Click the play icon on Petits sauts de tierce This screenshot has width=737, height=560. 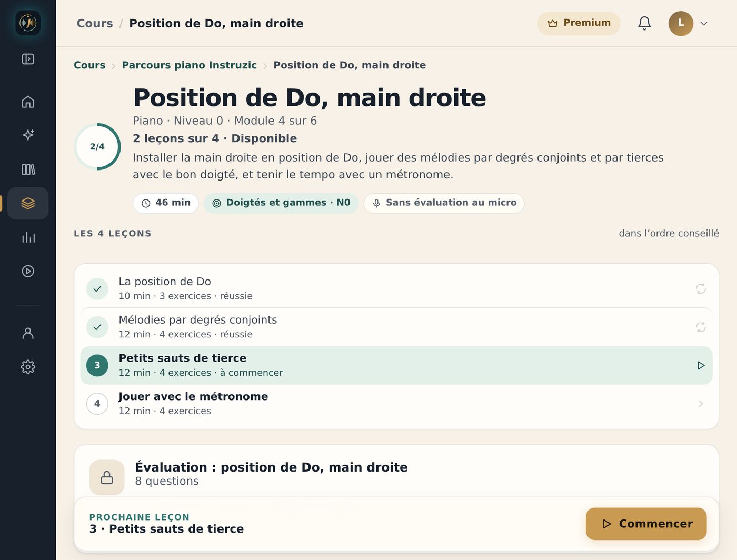coord(701,365)
